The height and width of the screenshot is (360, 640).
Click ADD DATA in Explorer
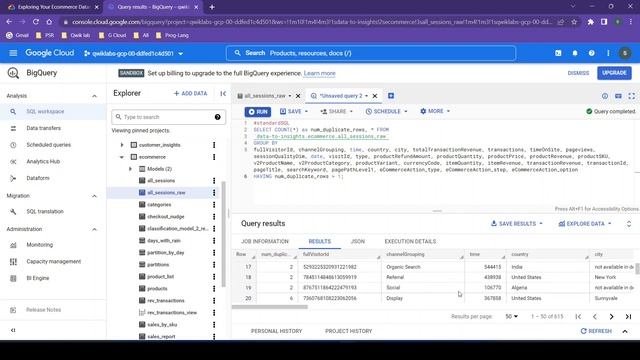coord(190,93)
